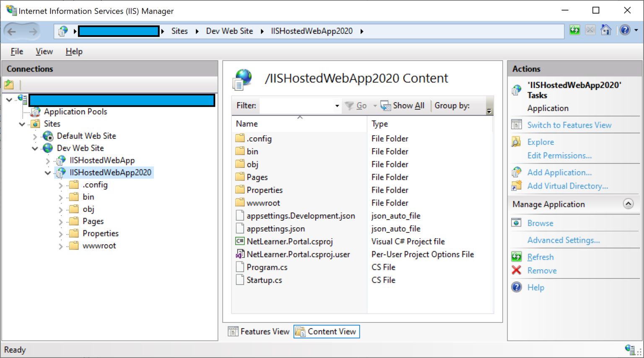
Task: Select the Properties folder in Connections tree
Action: [101, 234]
